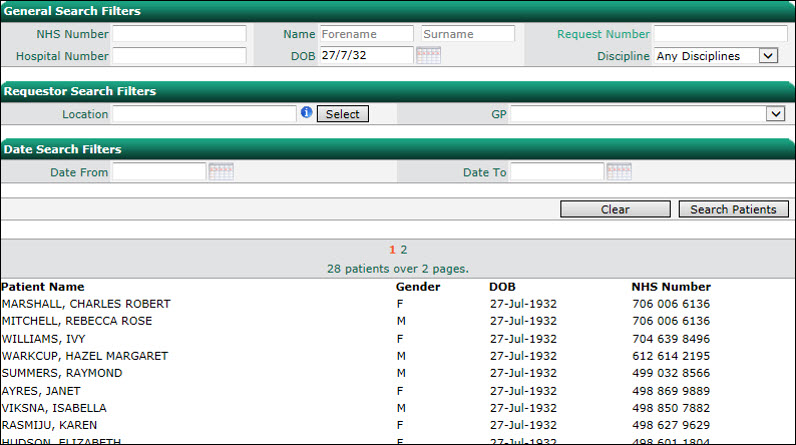The width and height of the screenshot is (796, 445).
Task: Select patient RASMIJU, KAREN
Action: click(49, 425)
